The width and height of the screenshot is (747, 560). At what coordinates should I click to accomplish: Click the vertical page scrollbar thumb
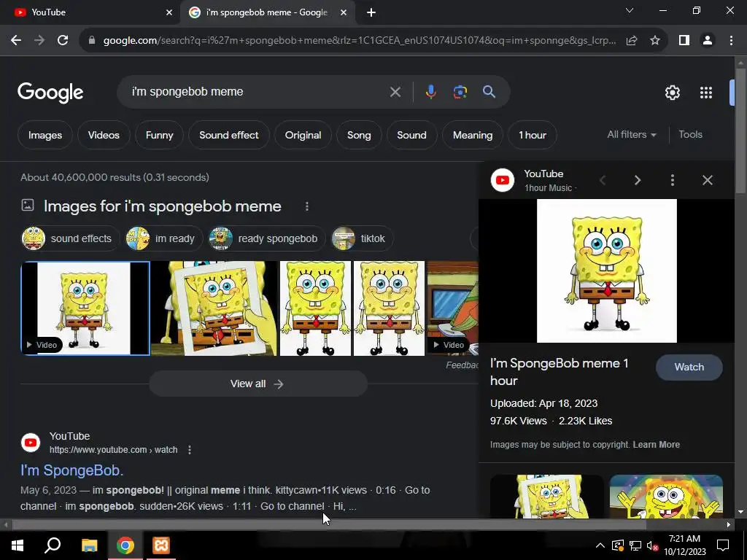tap(740, 130)
